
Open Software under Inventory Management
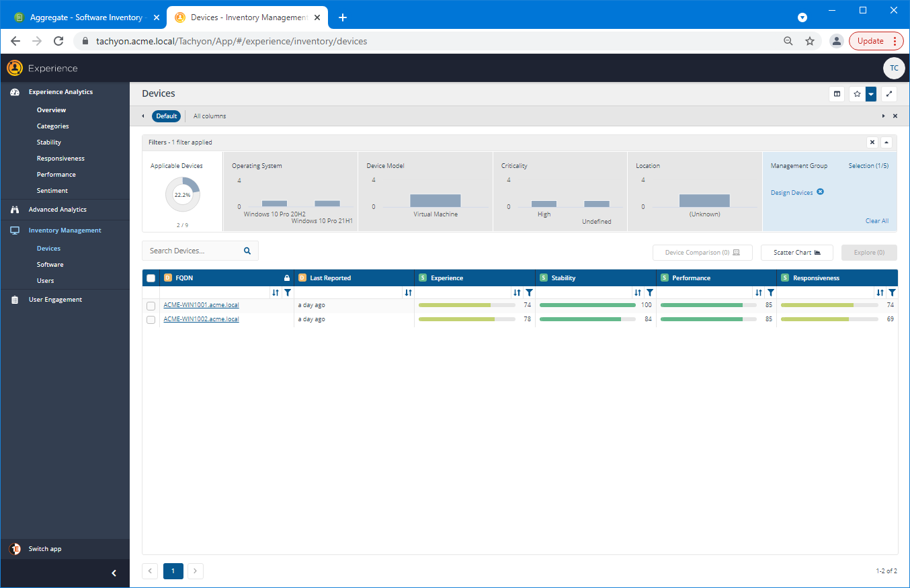point(50,265)
